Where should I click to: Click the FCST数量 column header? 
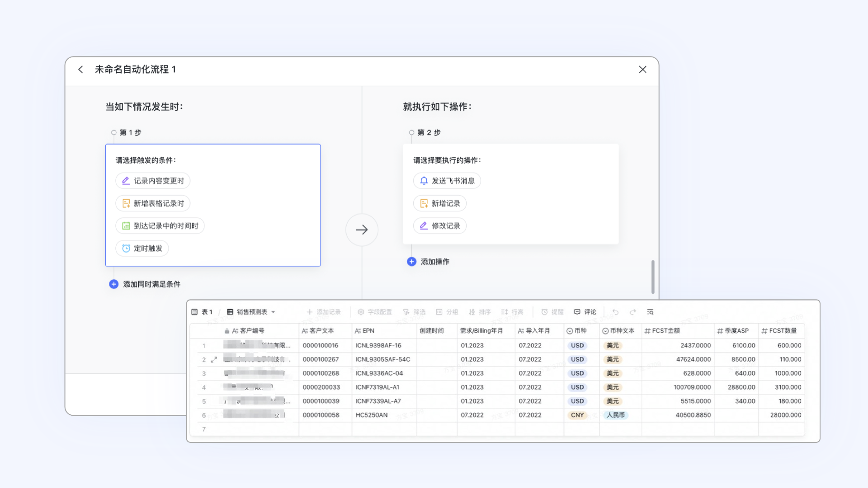[782, 331]
